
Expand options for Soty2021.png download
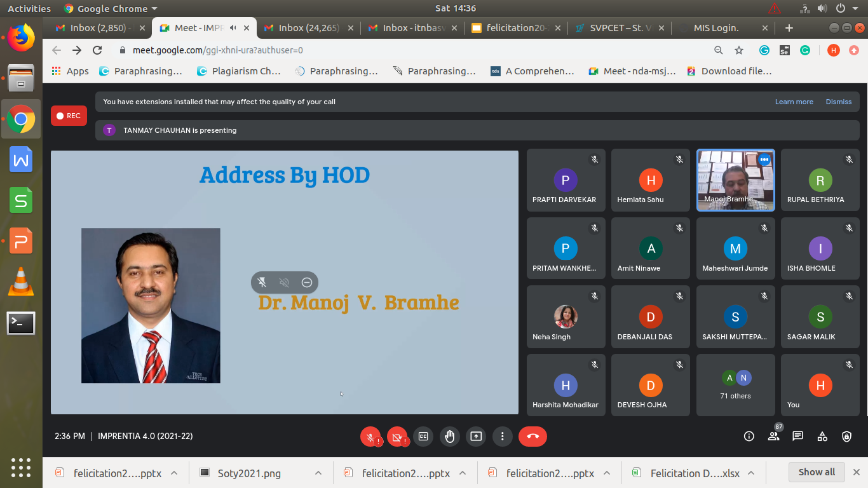(x=318, y=473)
